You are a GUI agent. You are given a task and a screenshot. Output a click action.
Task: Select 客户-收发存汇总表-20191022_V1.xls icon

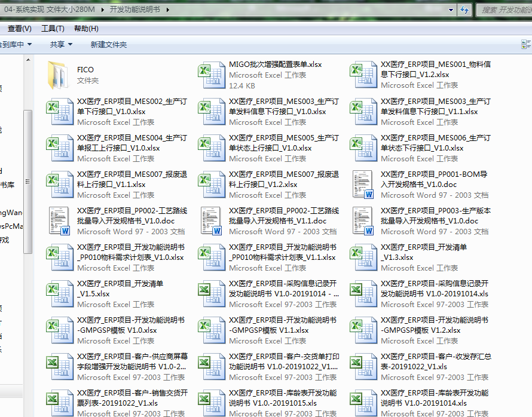pos(362,366)
